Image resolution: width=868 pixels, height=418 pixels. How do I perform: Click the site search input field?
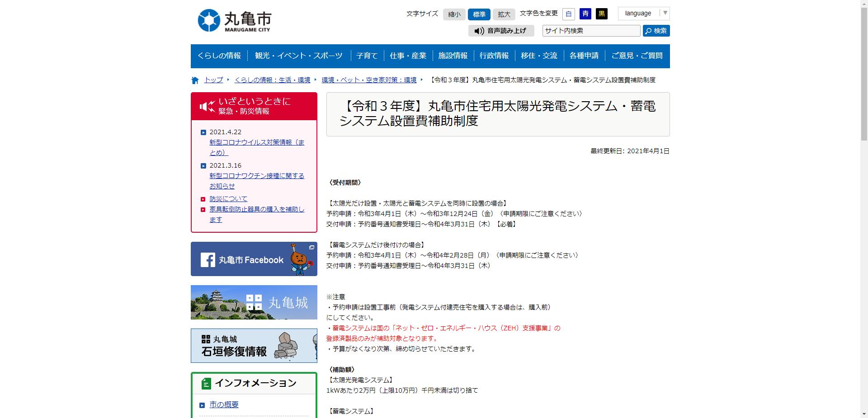(x=591, y=31)
